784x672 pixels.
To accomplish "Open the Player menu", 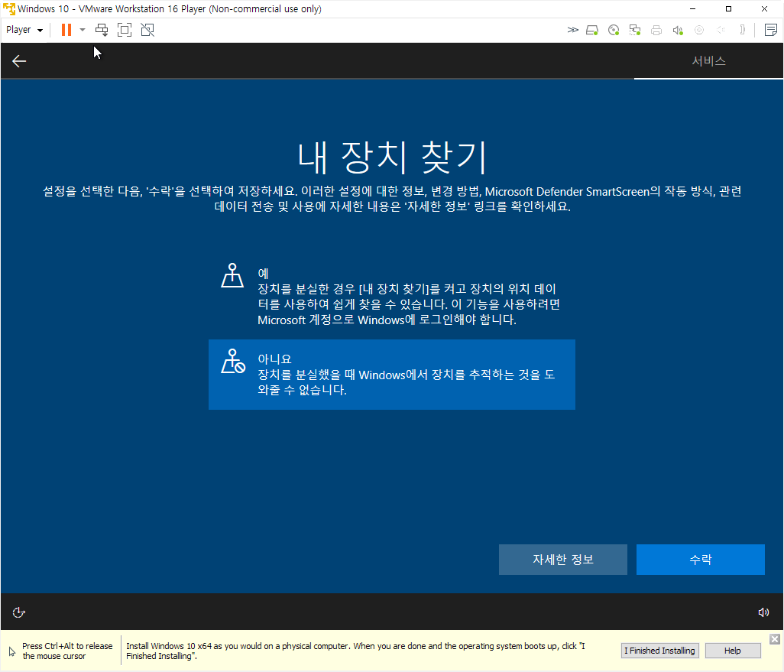I will pos(24,30).
